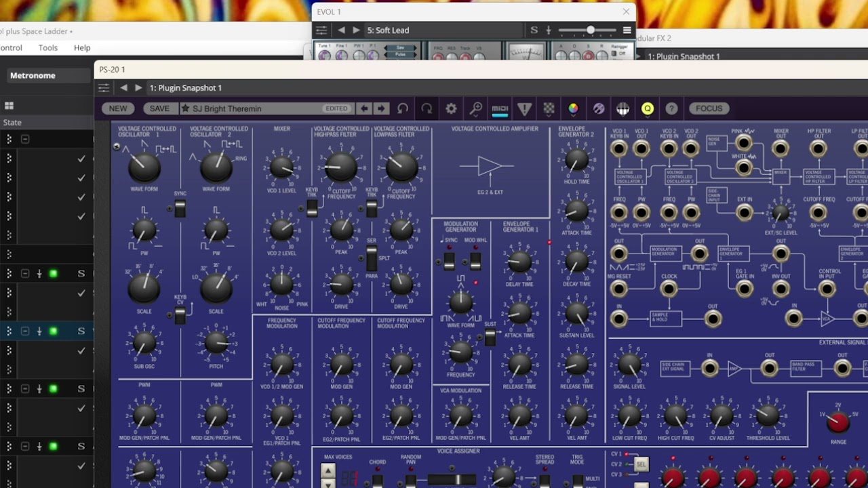Screen dimensions: 868x488
Task: Increase MAX VOICES with up arrow
Action: click(328, 470)
